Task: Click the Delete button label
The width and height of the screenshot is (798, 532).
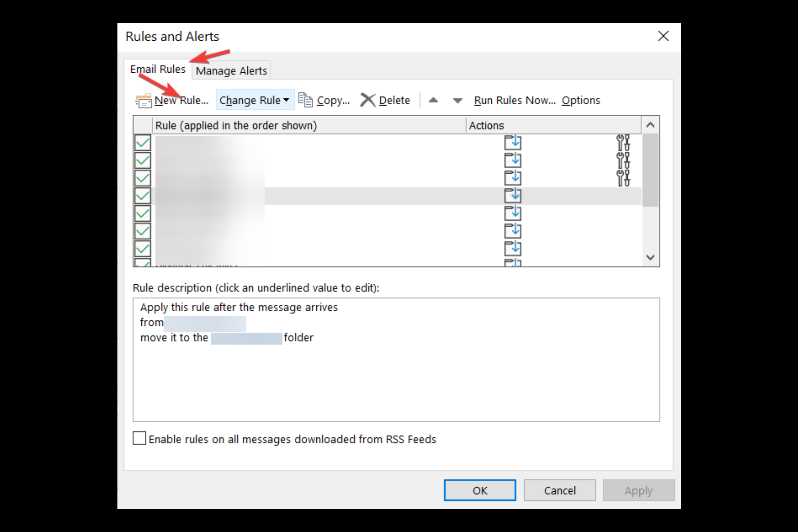Action: [394, 100]
